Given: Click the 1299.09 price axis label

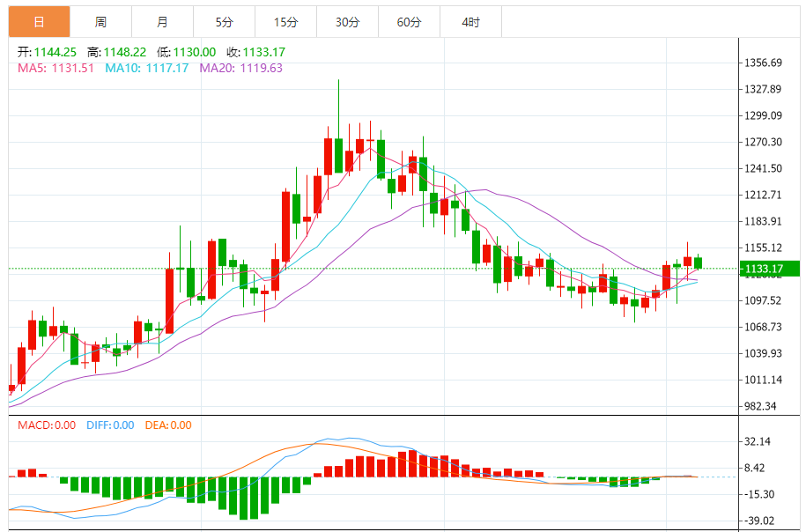Looking at the screenshot, I should coord(763,115).
